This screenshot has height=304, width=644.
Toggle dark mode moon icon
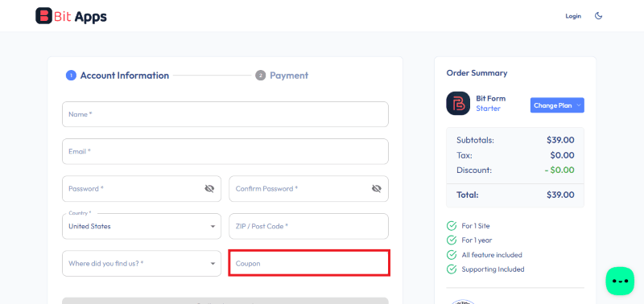pyautogui.click(x=598, y=16)
